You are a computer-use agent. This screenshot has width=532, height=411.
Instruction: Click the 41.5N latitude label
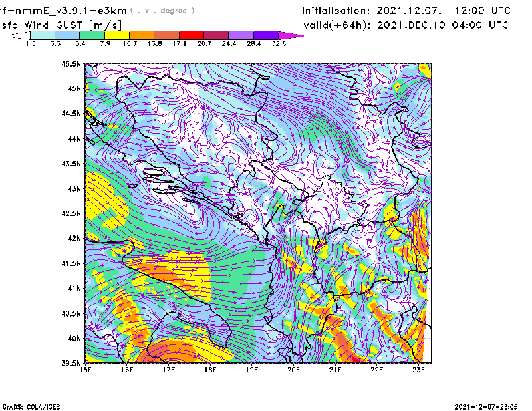pos(71,263)
